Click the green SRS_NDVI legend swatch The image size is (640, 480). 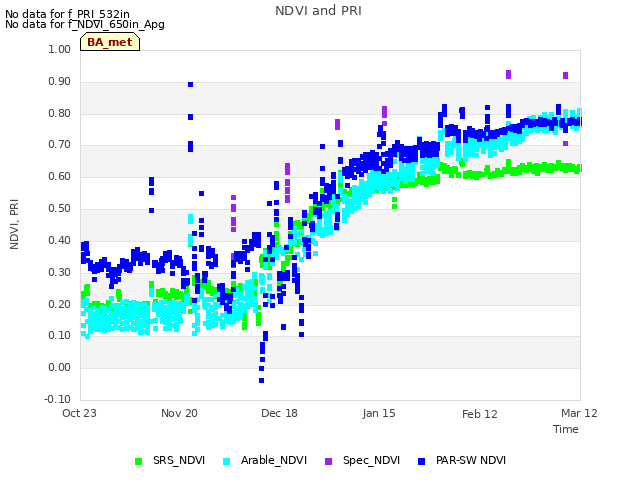coord(138,461)
